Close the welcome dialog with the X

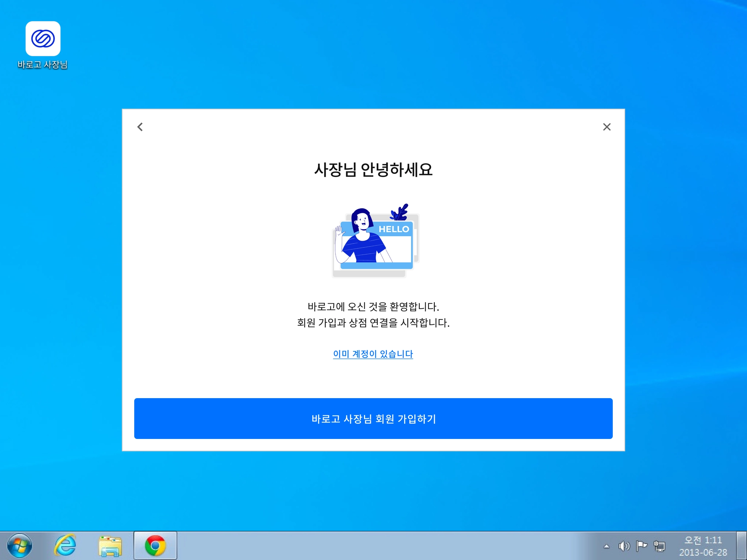click(607, 127)
